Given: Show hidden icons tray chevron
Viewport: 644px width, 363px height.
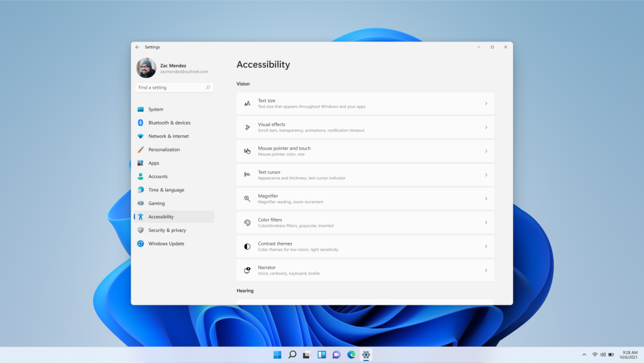Looking at the screenshot, I should (584, 355).
